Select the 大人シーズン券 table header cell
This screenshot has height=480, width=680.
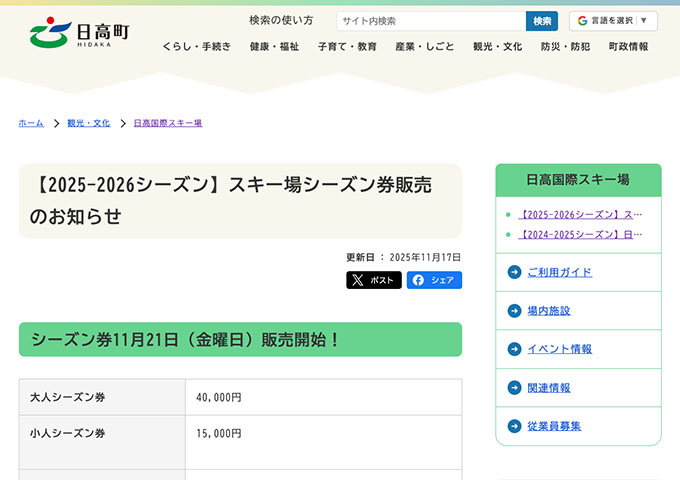tap(102, 397)
